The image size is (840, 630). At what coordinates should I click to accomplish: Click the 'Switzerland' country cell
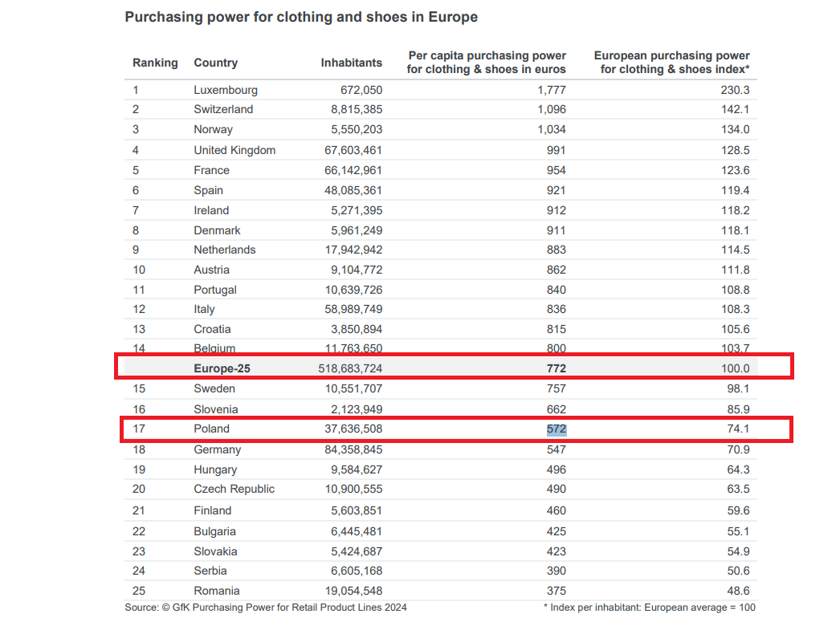point(223,109)
